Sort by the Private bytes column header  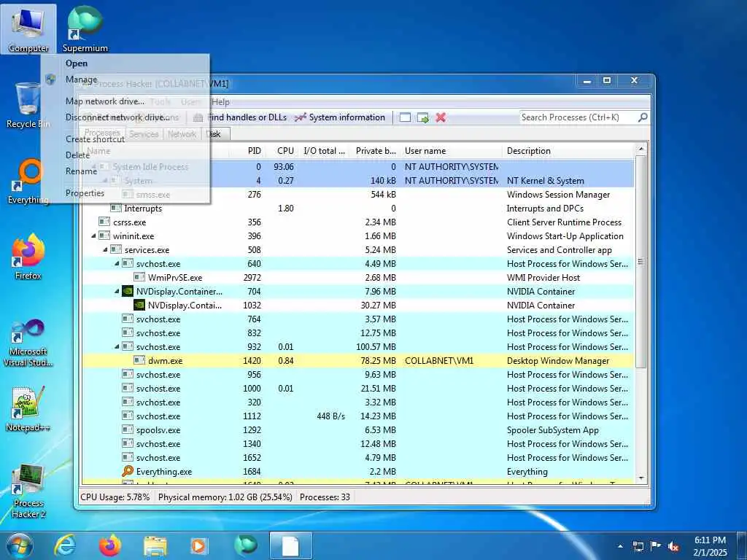[x=376, y=151]
